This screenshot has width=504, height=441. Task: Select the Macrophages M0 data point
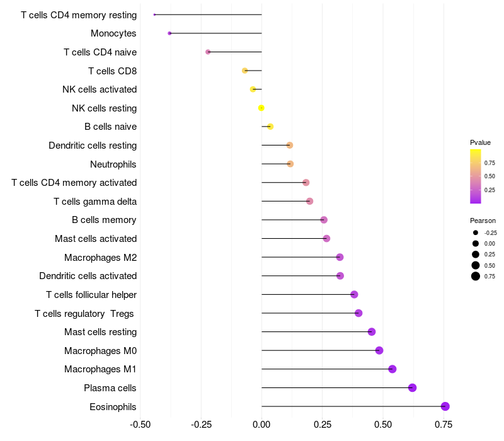pyautogui.click(x=379, y=350)
